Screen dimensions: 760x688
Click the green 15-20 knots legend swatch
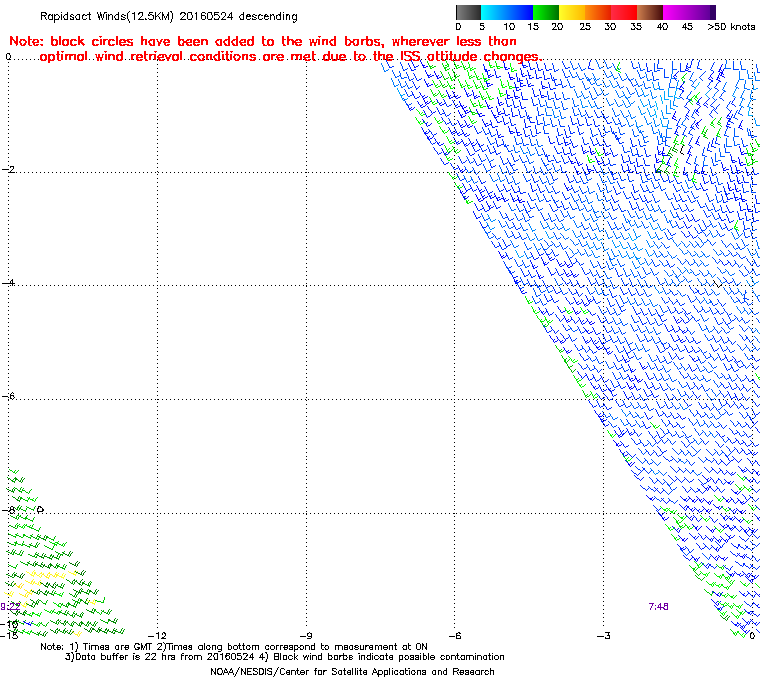coord(546,12)
